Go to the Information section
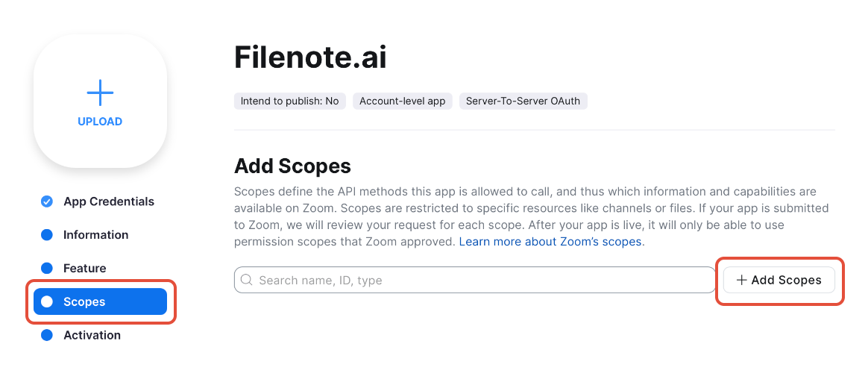 click(95, 235)
